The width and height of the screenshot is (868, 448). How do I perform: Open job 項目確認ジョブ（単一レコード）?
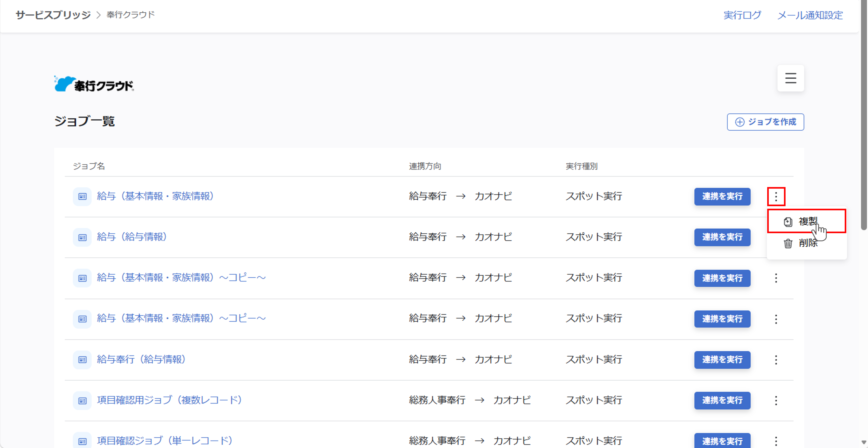(165, 441)
